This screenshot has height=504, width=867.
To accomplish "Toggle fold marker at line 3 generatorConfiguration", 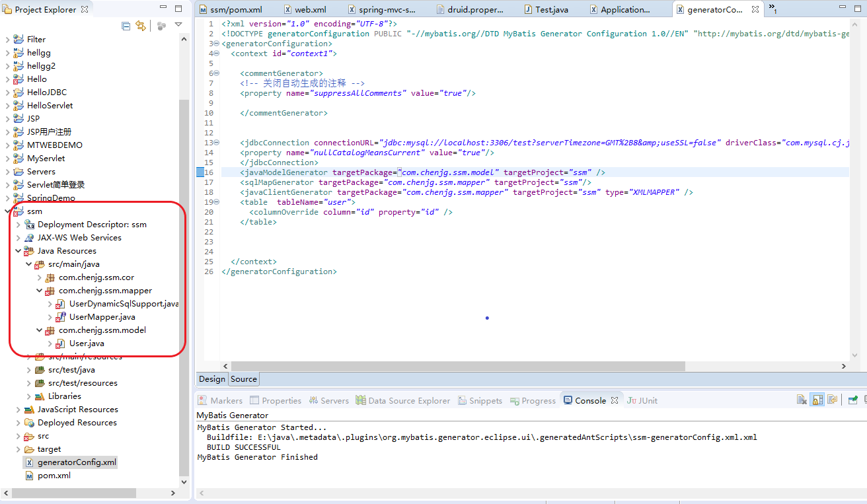I will click(x=217, y=44).
